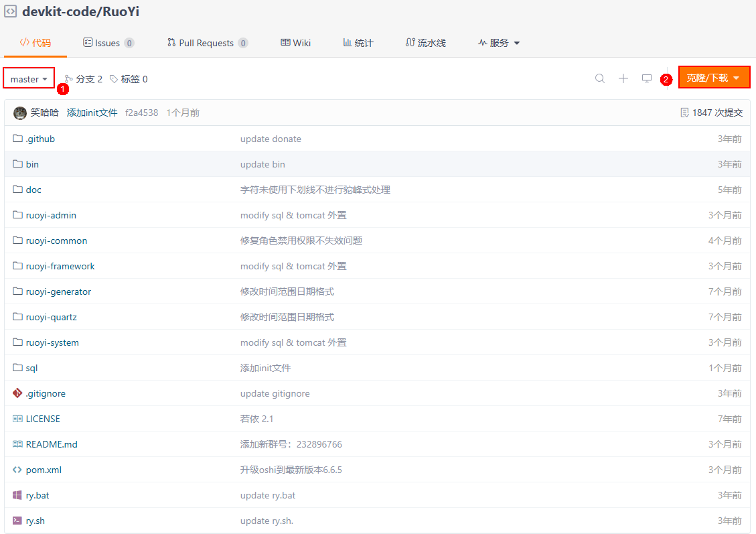
Task: Open the ruoyi-system folder name
Action: [52, 342]
